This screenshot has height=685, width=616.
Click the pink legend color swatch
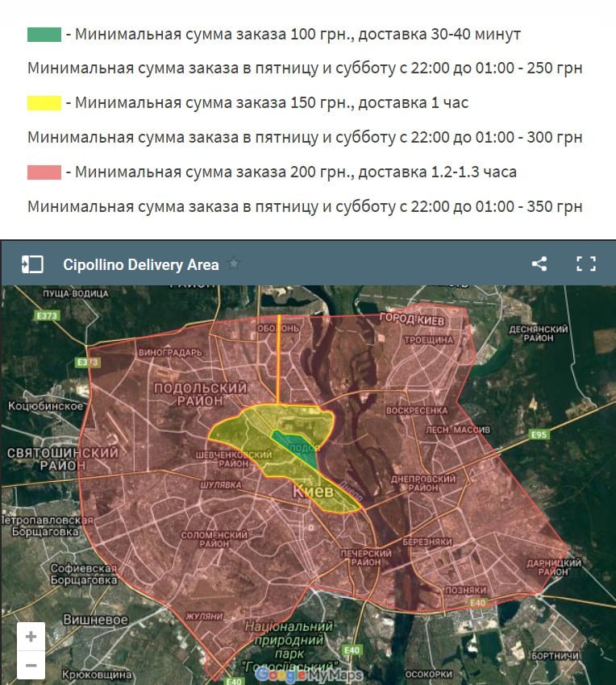coord(44,172)
